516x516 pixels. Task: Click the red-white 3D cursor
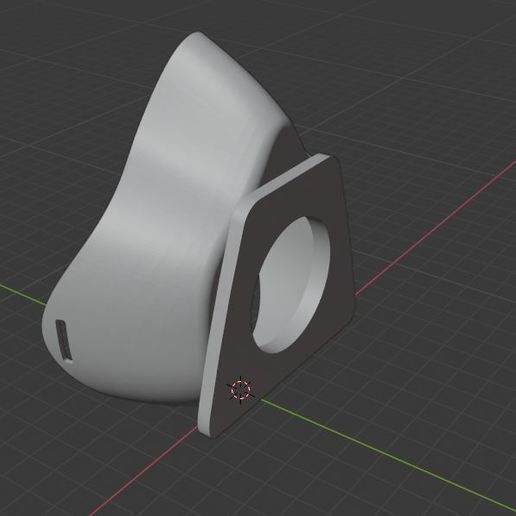point(241,389)
